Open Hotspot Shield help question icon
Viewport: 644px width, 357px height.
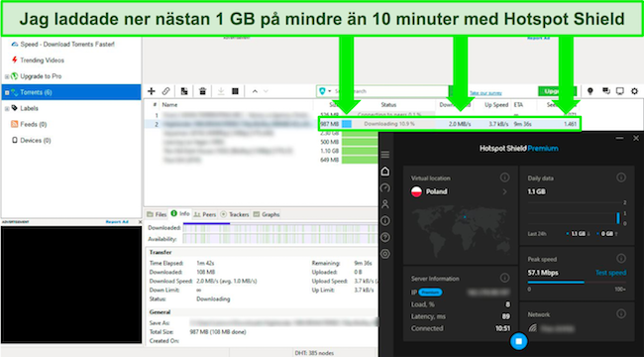point(385,237)
